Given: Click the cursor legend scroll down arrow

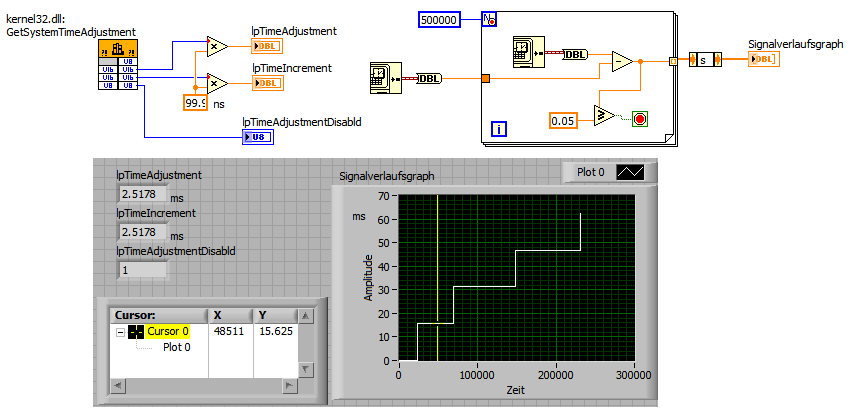Looking at the screenshot, I should (x=306, y=370).
